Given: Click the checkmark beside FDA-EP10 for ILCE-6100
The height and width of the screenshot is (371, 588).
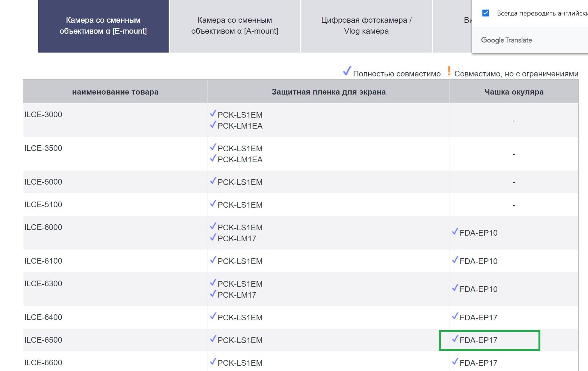Looking at the screenshot, I should (455, 260).
